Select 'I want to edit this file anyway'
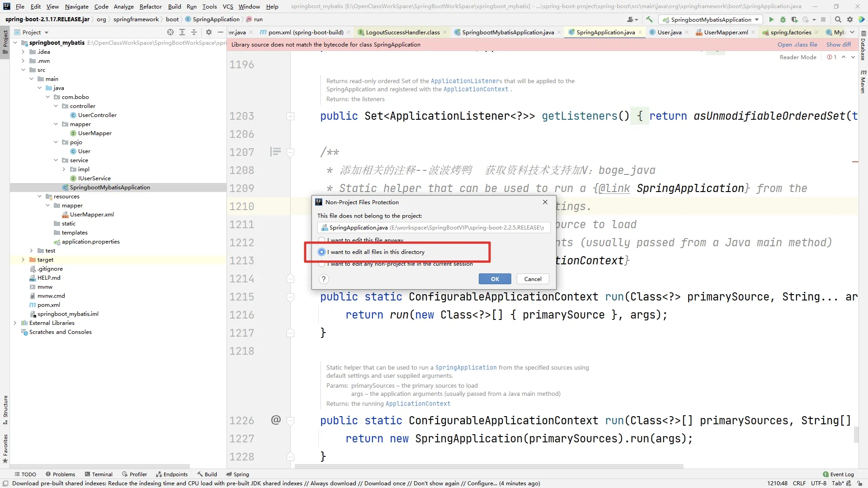 pos(361,240)
